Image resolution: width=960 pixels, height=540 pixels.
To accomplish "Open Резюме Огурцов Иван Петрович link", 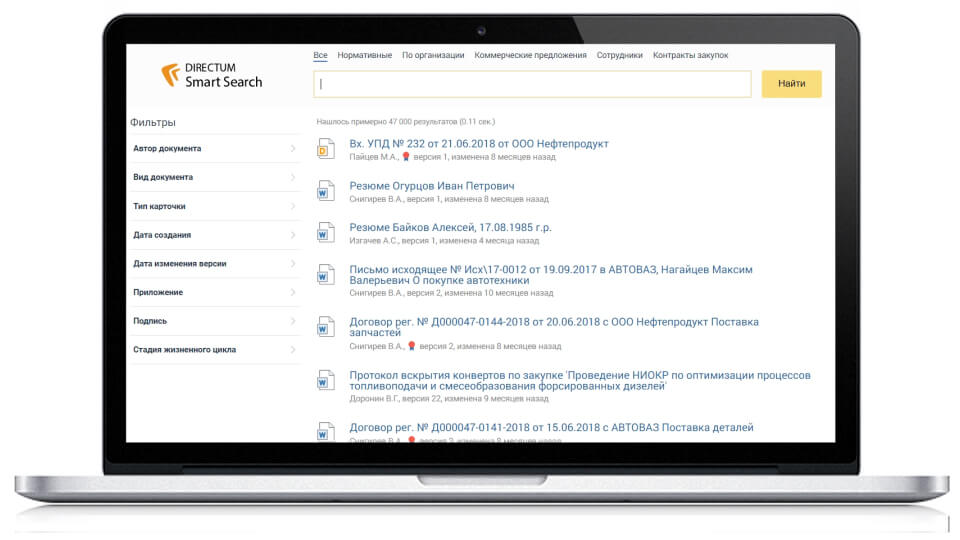I will pyautogui.click(x=432, y=186).
